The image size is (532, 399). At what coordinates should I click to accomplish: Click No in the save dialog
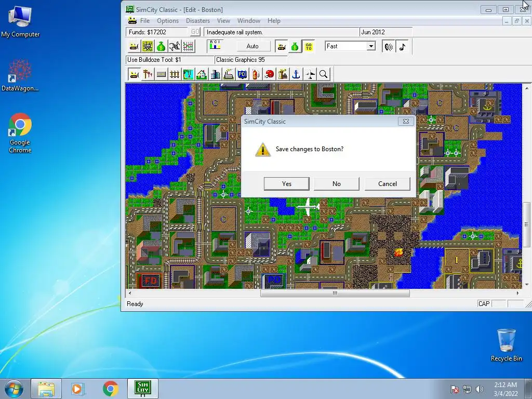point(336,183)
